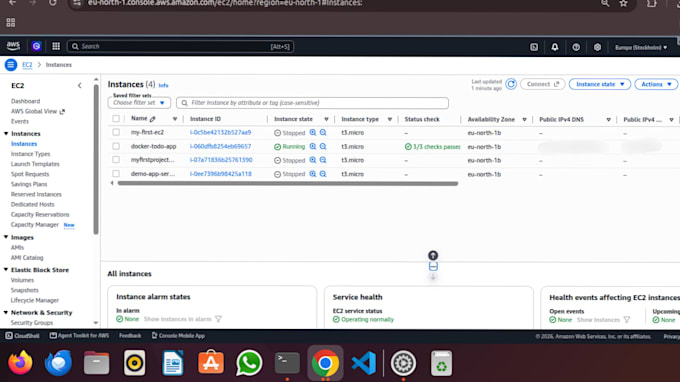Open console settings gear

click(x=597, y=47)
